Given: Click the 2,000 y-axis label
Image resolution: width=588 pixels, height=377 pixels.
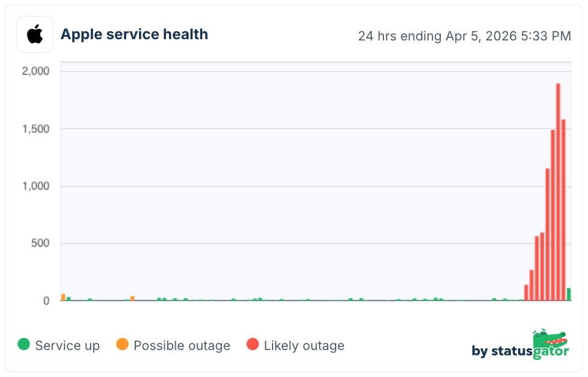Looking at the screenshot, I should click(x=36, y=71).
